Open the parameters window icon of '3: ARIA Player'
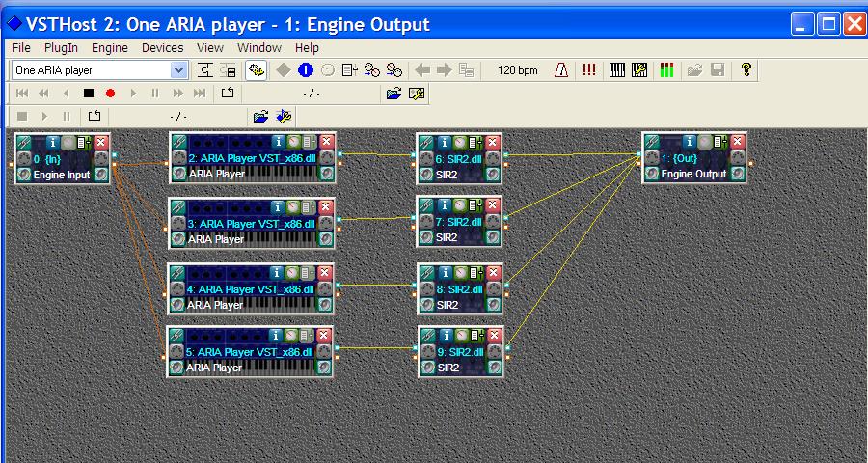The height and width of the screenshot is (463, 868). 308,207
